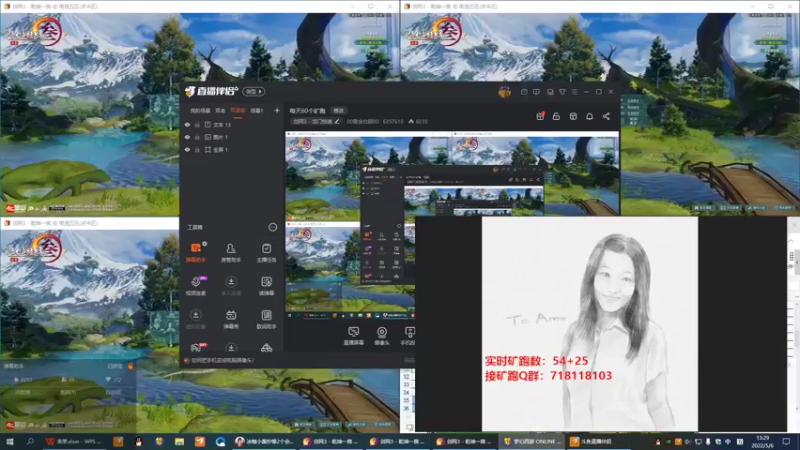Viewport: 800px width, 450px height.
Task: Toggle the lock on 文本 13 source
Action: [x=197, y=124]
